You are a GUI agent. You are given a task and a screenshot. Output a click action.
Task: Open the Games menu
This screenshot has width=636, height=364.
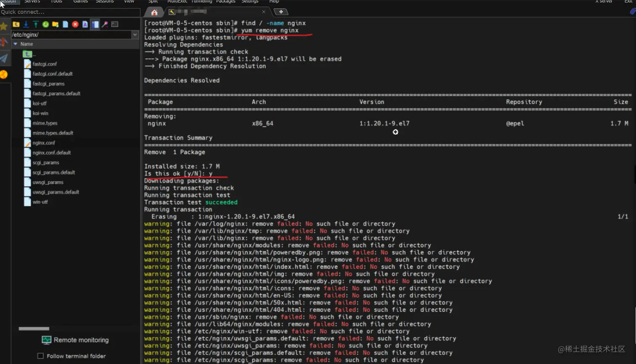click(x=80, y=2)
